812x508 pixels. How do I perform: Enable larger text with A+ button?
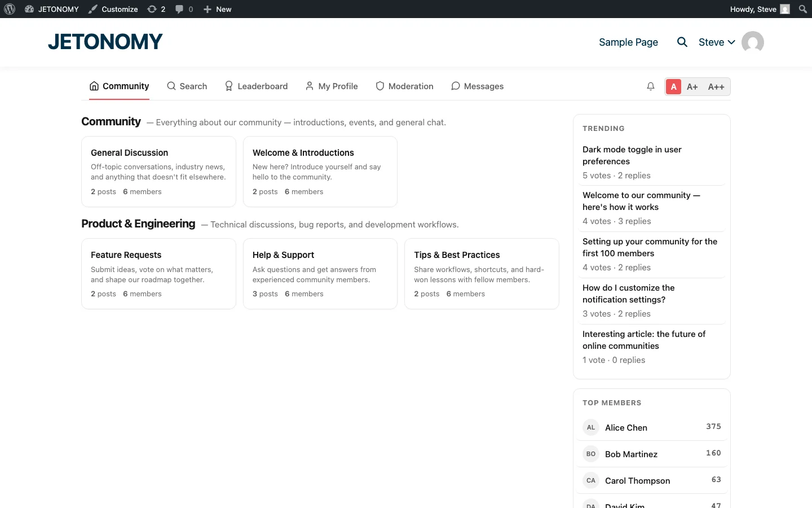[692, 87]
